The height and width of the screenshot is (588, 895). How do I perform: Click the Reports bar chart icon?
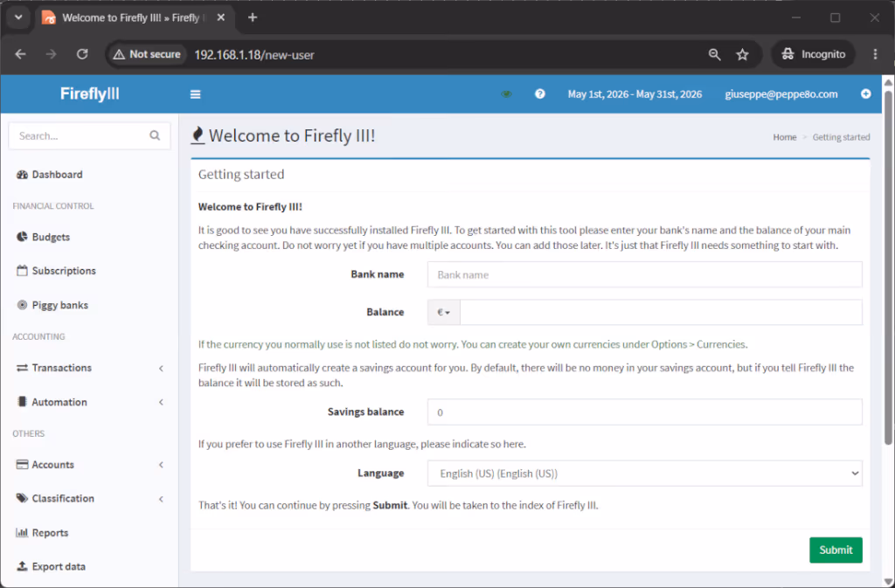click(x=22, y=533)
